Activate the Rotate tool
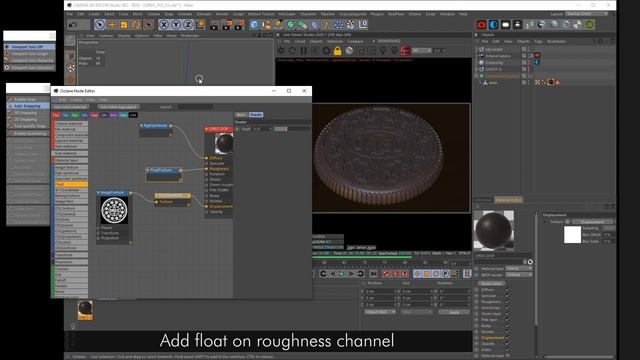 tap(136, 25)
